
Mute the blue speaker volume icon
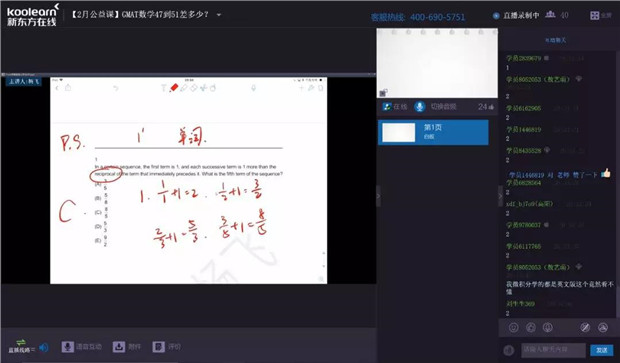point(43,347)
